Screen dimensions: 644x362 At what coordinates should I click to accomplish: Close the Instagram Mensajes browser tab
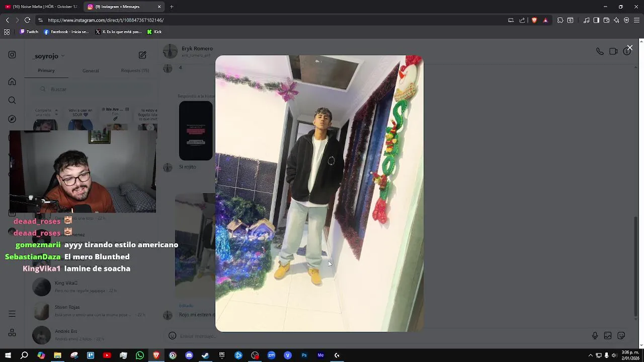click(159, 7)
